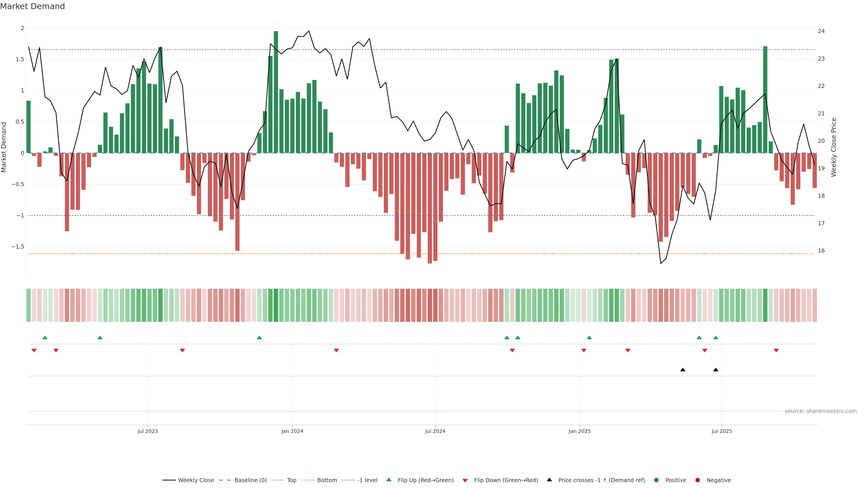Click the green flip-up marker near Jan 2025
868x488 pixels.
(589, 338)
